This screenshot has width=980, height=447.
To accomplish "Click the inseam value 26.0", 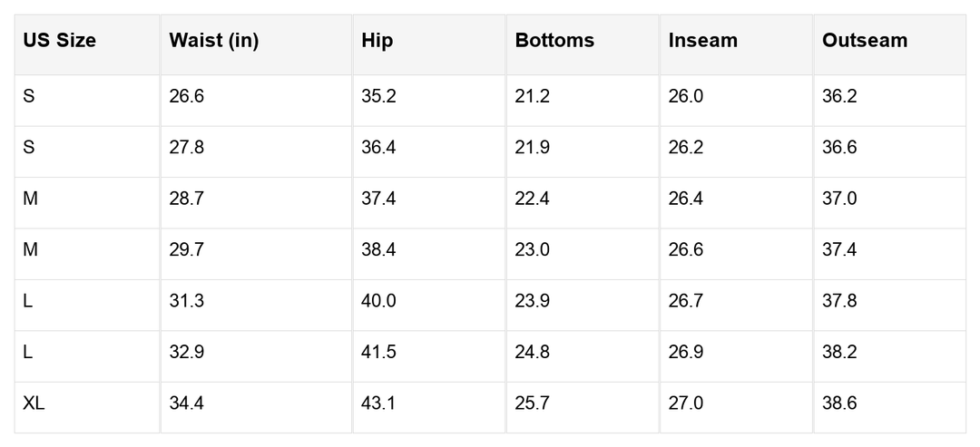I will pos(686,96).
